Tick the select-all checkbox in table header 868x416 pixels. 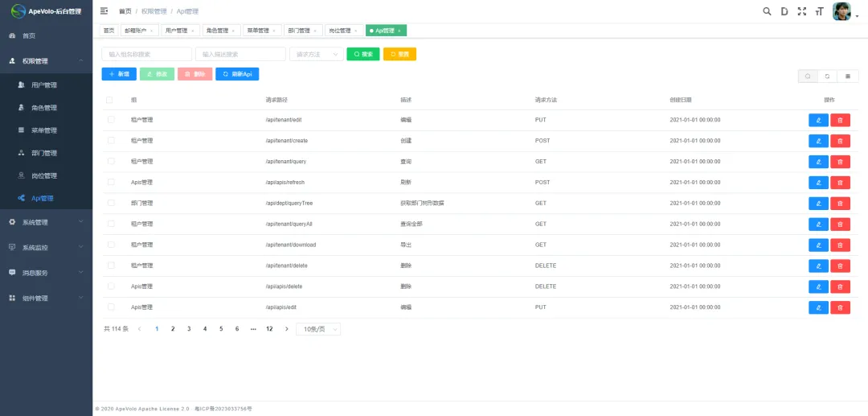pyautogui.click(x=111, y=100)
